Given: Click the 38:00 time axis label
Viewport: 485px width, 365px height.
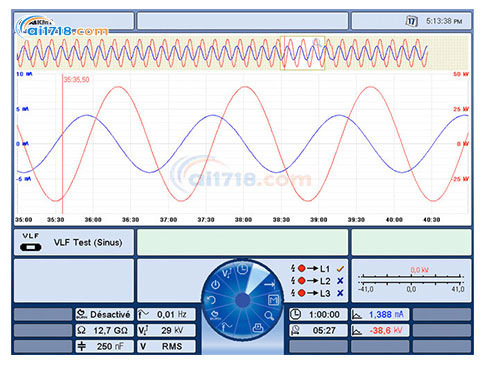Looking at the screenshot, I should (243, 220).
